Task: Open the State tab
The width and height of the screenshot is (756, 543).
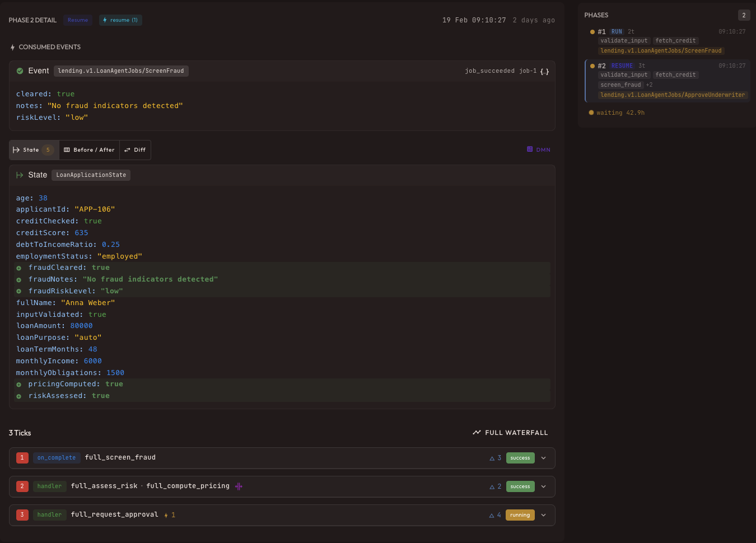Action: point(31,149)
